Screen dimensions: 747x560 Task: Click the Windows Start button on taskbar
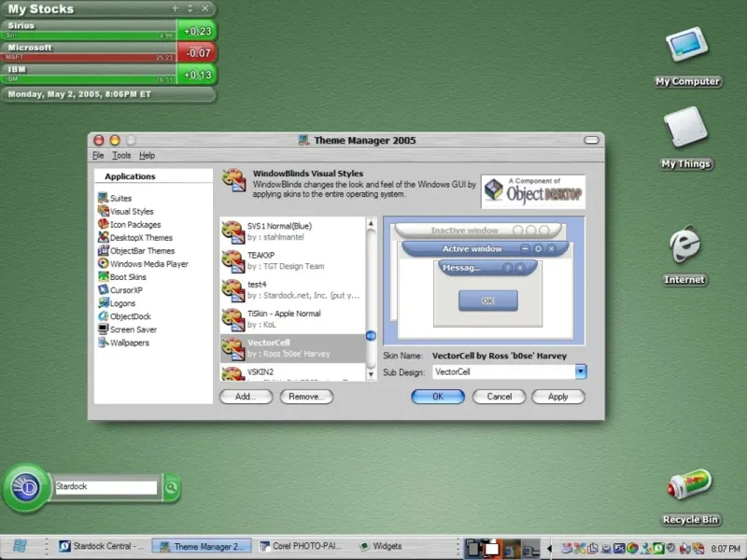pyautogui.click(x=20, y=546)
